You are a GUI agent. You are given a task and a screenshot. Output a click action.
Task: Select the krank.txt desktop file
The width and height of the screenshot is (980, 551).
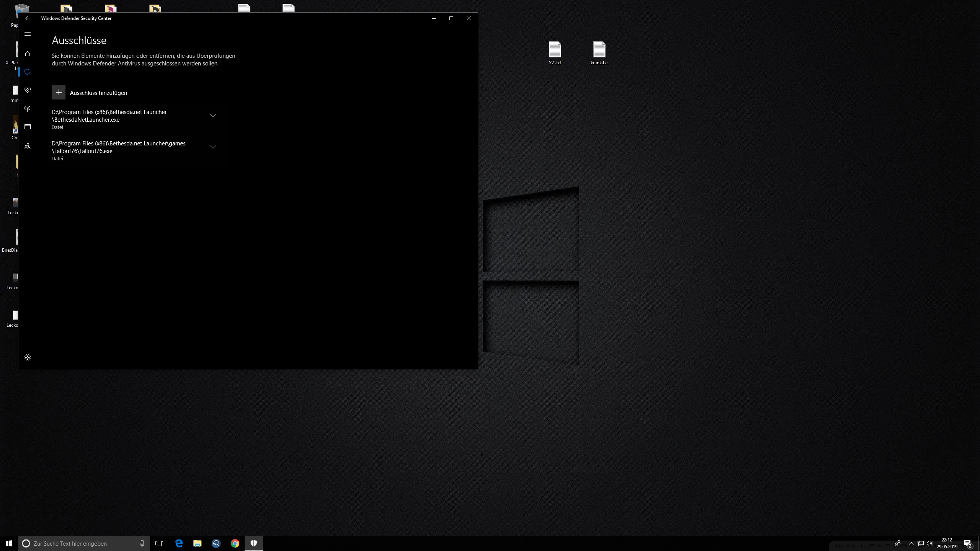pyautogui.click(x=599, y=53)
